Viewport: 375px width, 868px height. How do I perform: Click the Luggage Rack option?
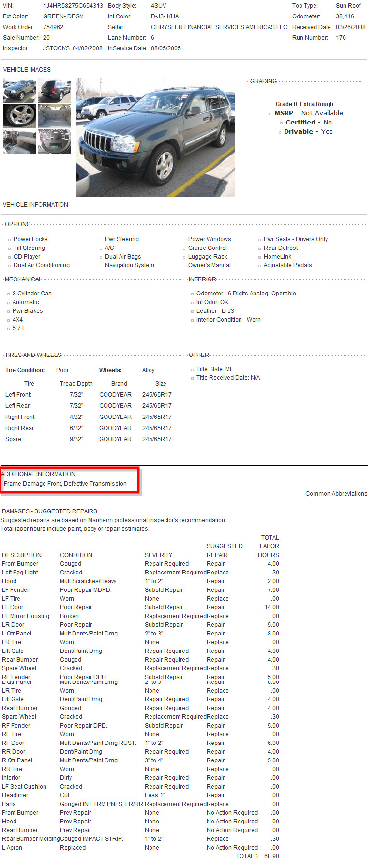coord(208,257)
